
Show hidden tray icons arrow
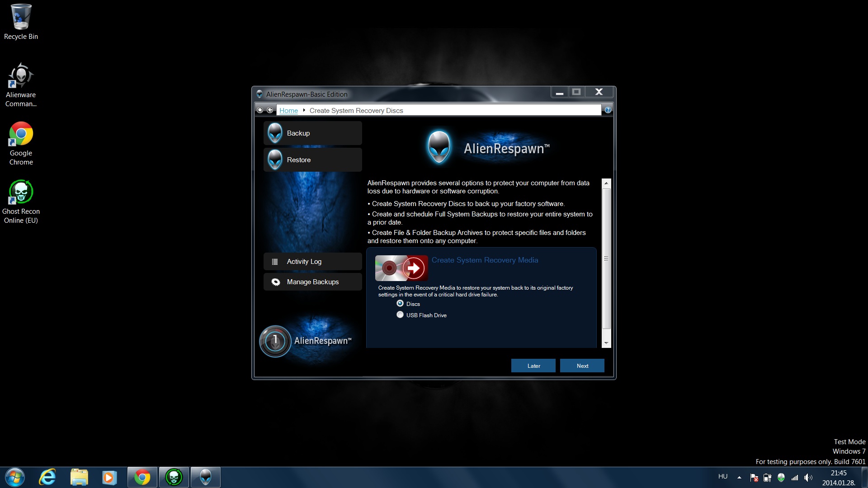coord(739,477)
